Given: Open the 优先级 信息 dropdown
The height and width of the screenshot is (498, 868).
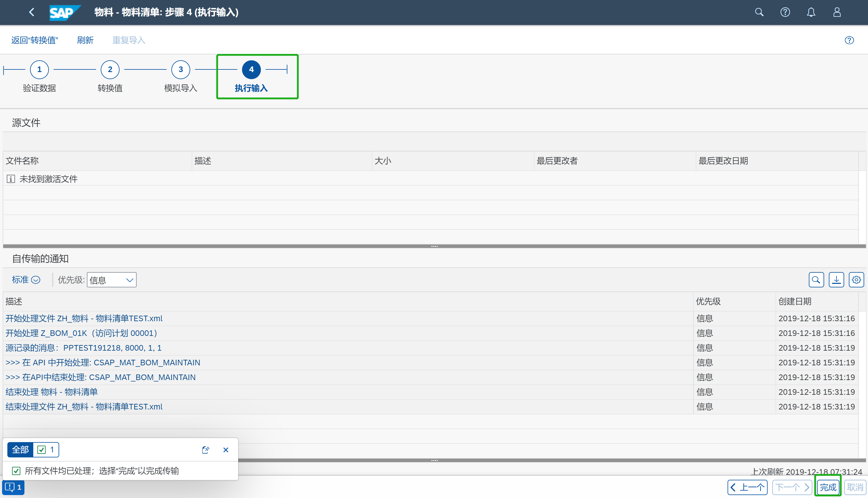Looking at the screenshot, I should [112, 280].
